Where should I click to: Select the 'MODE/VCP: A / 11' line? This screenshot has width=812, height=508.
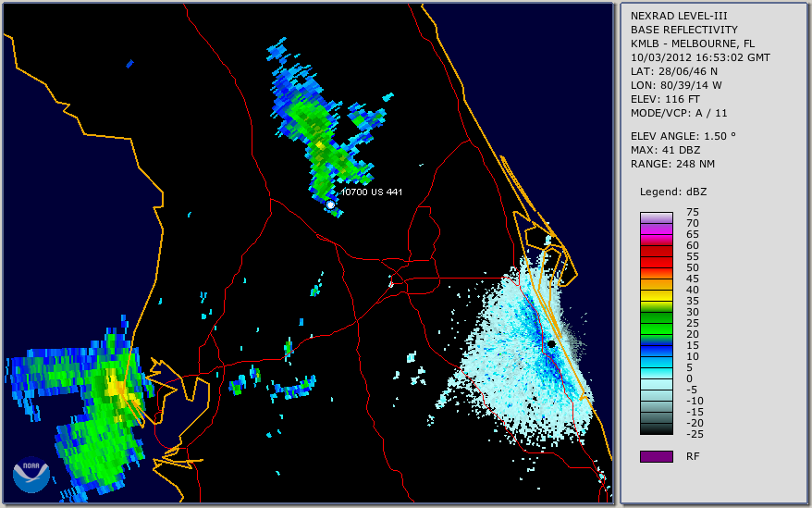coord(679,113)
